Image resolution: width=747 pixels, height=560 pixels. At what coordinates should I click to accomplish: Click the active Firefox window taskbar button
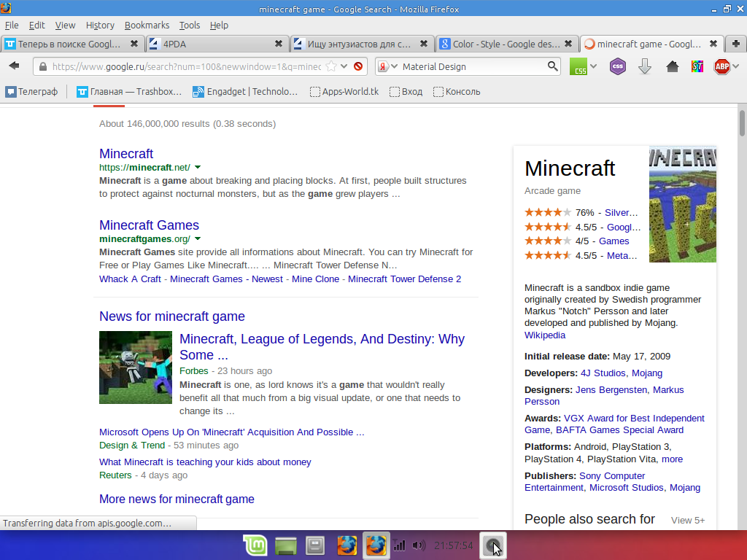click(x=376, y=545)
